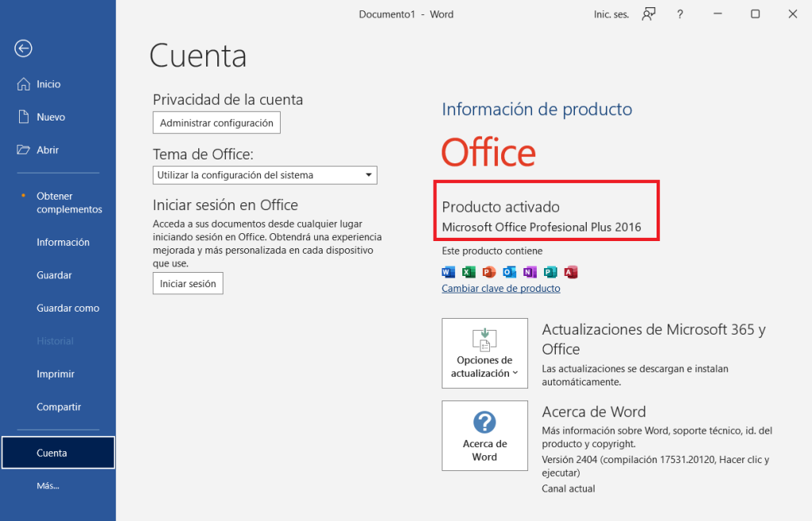Click the Tema de Office dropdown arrow

368,174
